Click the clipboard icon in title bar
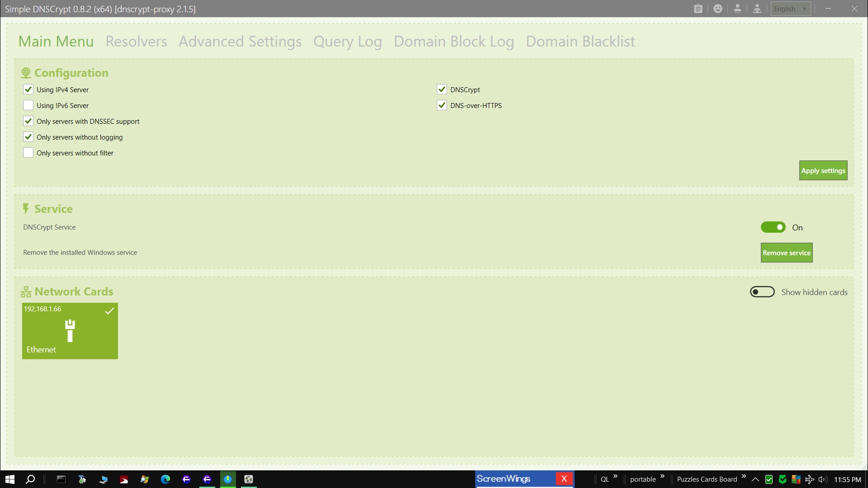 pos(698,9)
